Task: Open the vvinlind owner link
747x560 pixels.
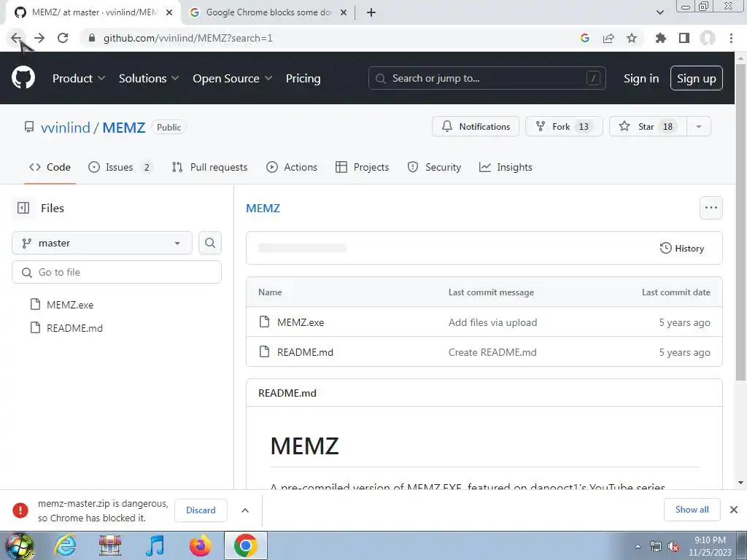Action: [x=66, y=128]
